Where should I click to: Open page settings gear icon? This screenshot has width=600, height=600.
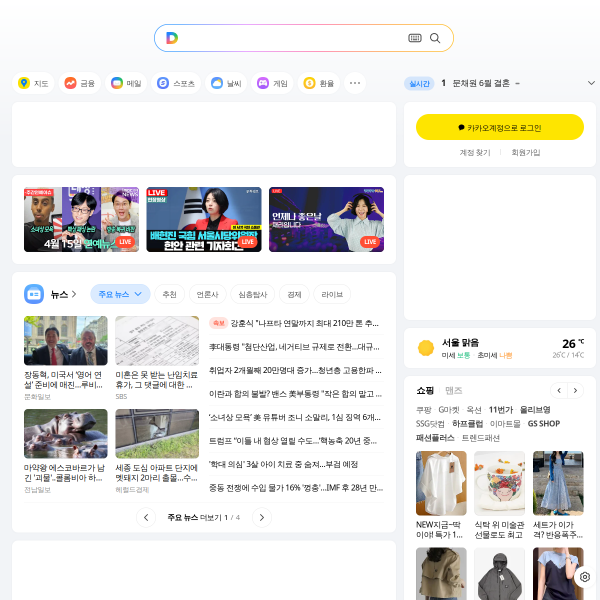click(585, 577)
